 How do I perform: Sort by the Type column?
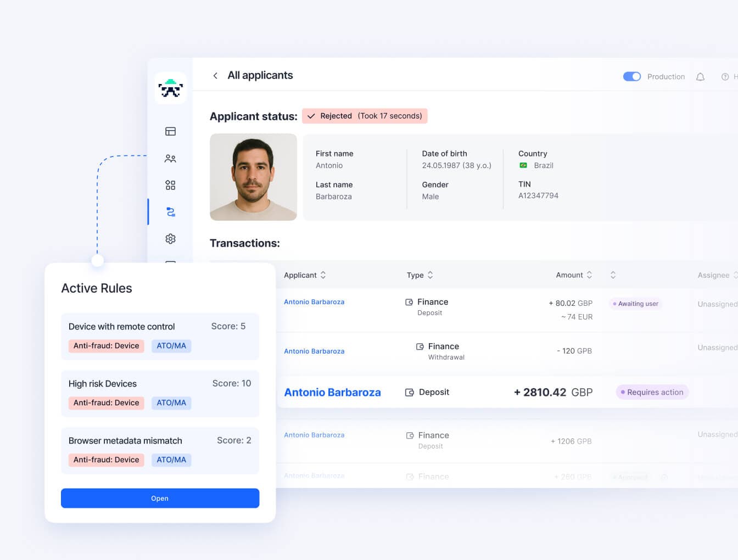(x=420, y=275)
